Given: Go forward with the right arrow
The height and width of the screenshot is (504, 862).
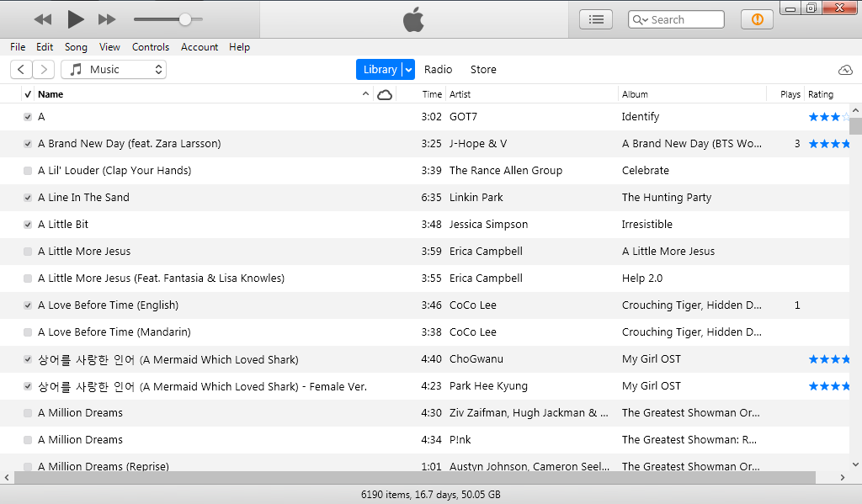Looking at the screenshot, I should click(x=44, y=70).
